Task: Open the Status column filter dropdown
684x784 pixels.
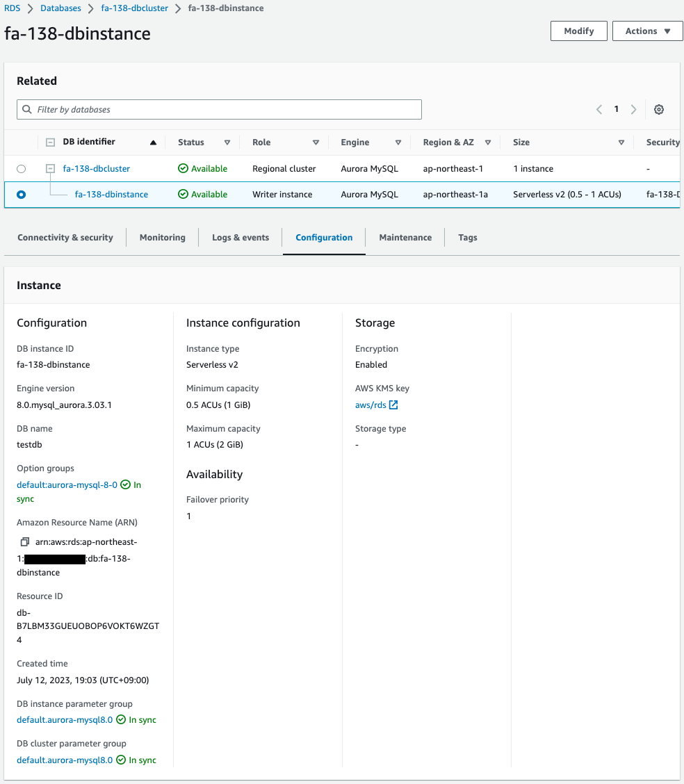Action: pyautogui.click(x=228, y=142)
